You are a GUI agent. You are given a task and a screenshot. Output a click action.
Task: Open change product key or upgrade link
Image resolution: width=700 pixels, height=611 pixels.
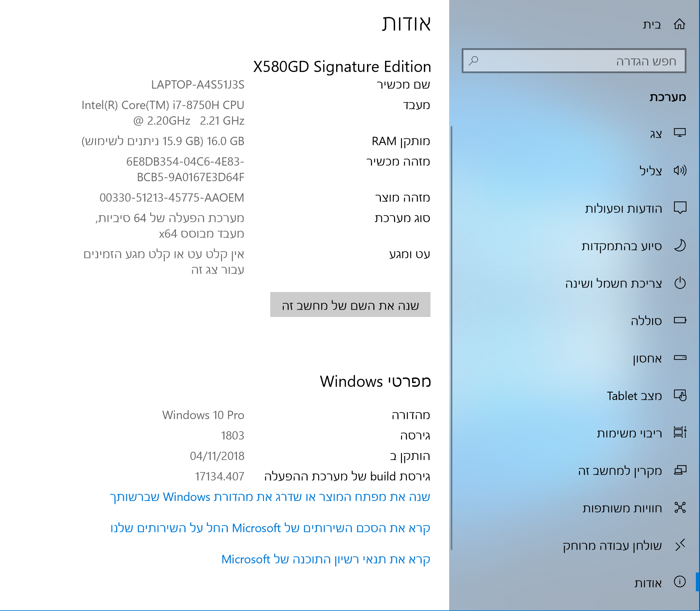click(x=270, y=497)
